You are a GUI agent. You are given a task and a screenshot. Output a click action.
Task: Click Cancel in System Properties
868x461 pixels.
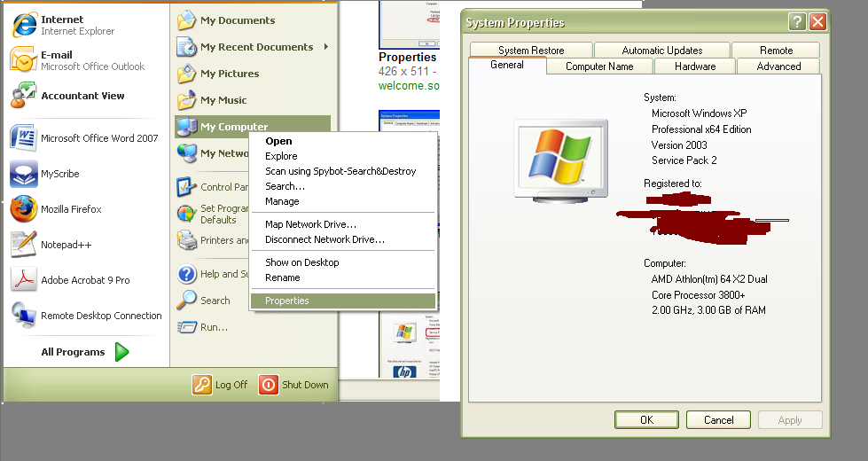coord(718,420)
